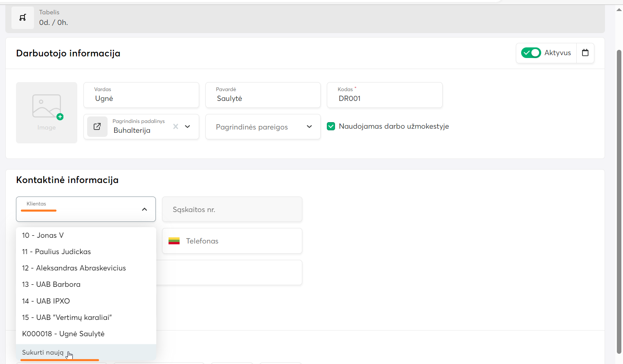Viewport: 623px width, 364px height.
Task: Pick 12 - Aleksandras Abraskevicius option
Action: (74, 268)
